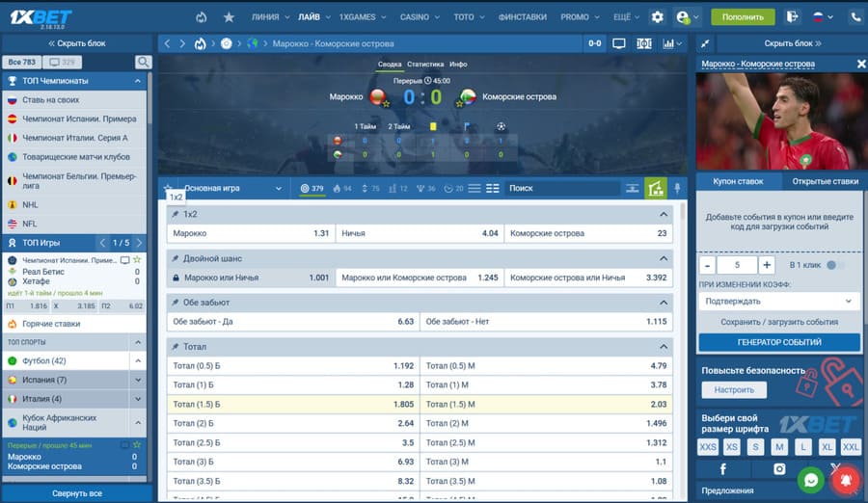This screenshot has width=868, height=503.
Task: Open the video broadcast monitor icon
Action: (619, 43)
